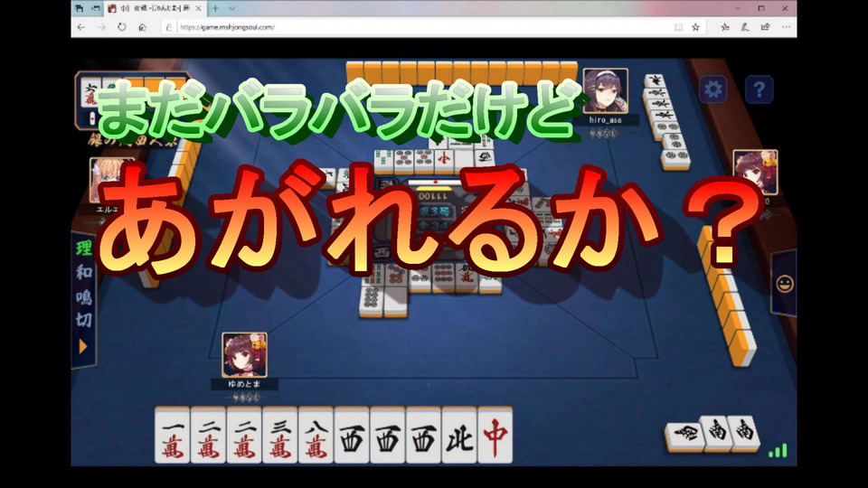
Task: Discard the 三萬 tile
Action: (280, 436)
